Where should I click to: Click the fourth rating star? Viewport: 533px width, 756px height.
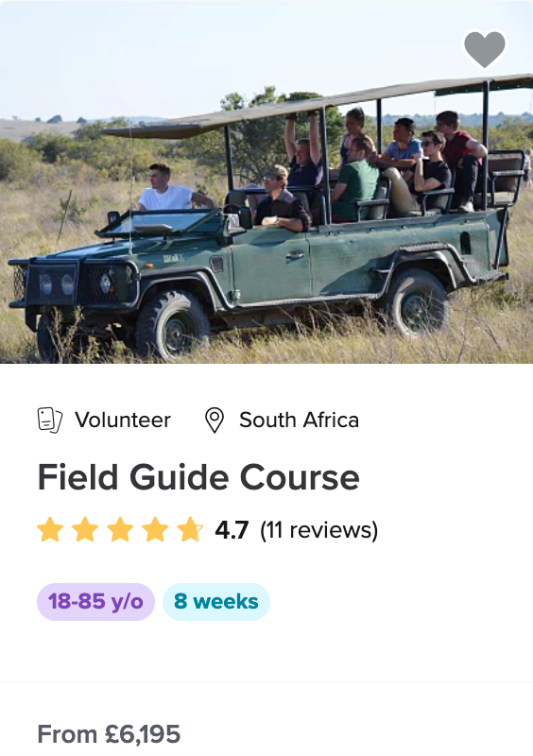(155, 529)
